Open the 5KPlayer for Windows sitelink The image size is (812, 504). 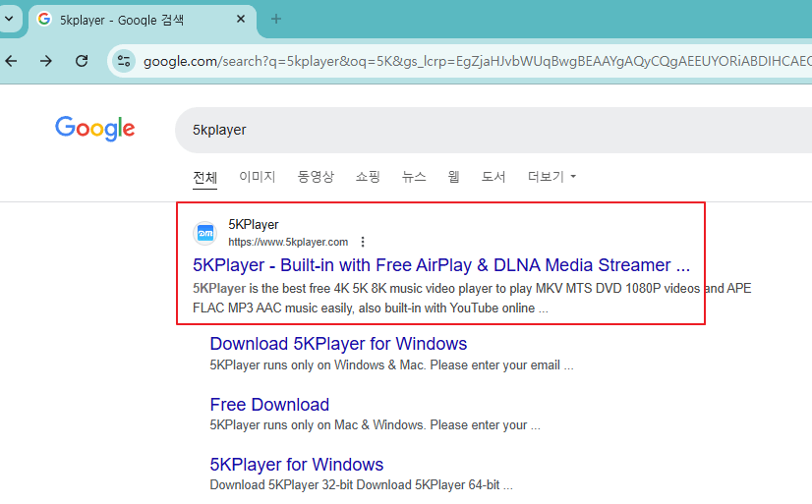(x=296, y=464)
